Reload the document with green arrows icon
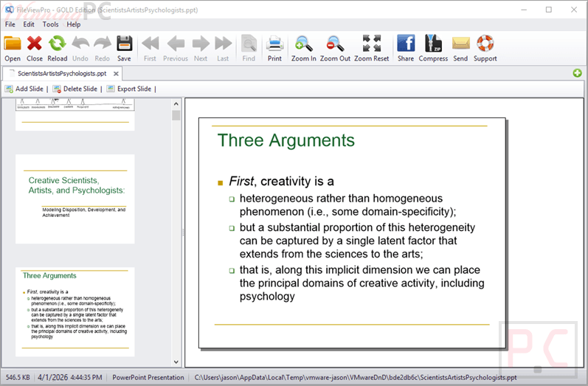This screenshot has width=588, height=386. click(x=57, y=44)
